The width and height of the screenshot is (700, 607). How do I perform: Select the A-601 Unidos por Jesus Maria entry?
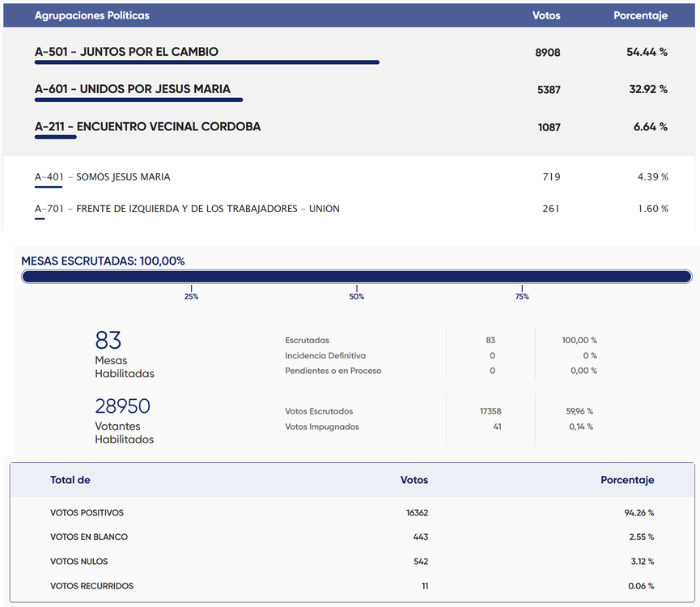[x=132, y=89]
